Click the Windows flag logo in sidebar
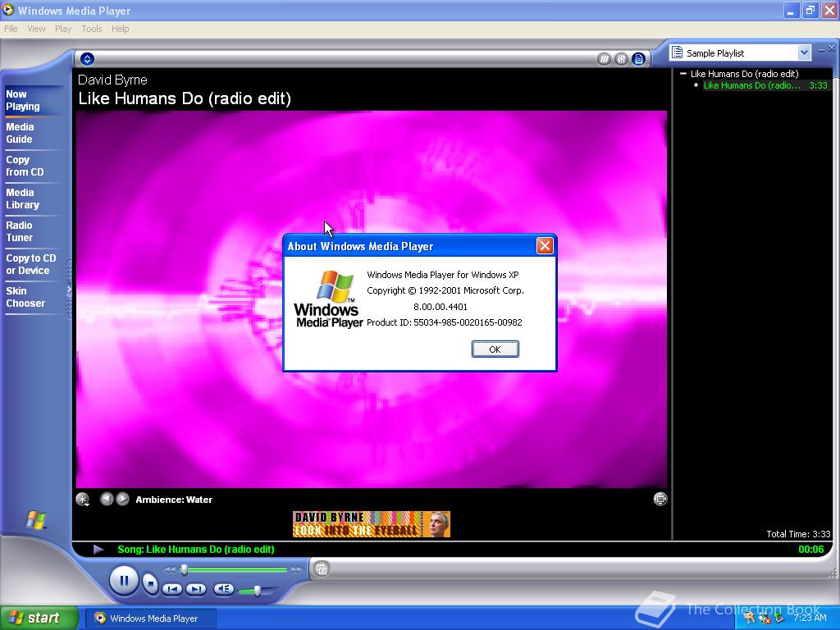 pyautogui.click(x=36, y=519)
